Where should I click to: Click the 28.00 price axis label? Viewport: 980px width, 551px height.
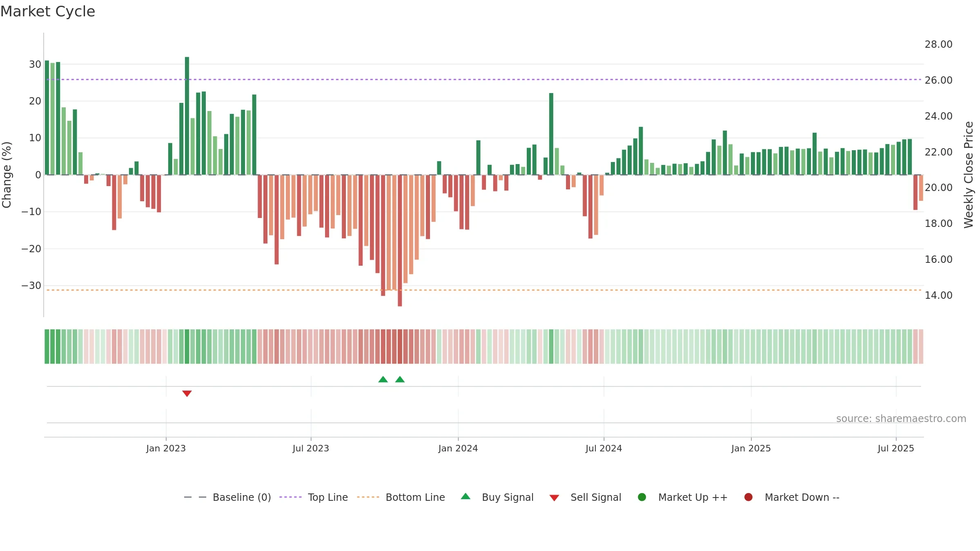tap(939, 44)
